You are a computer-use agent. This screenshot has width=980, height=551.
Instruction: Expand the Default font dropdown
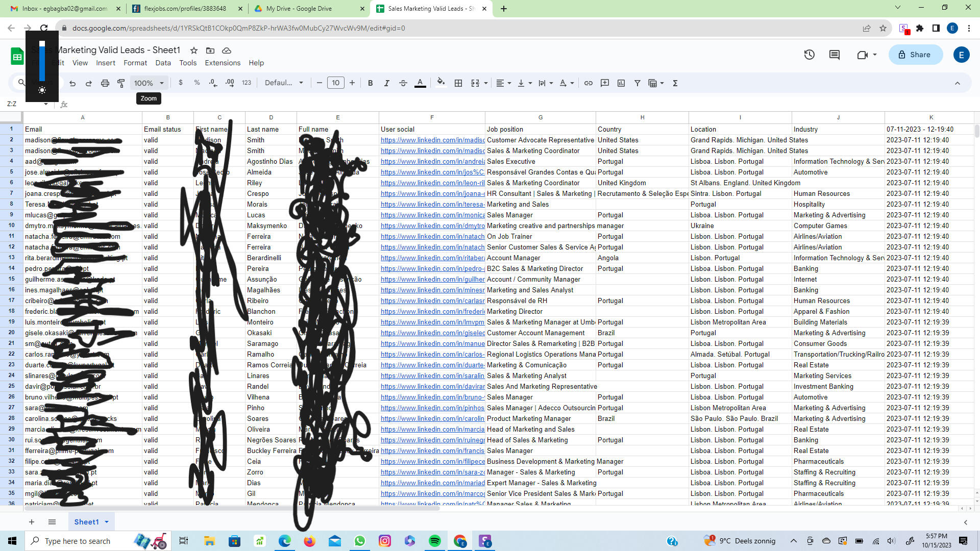[x=284, y=83]
